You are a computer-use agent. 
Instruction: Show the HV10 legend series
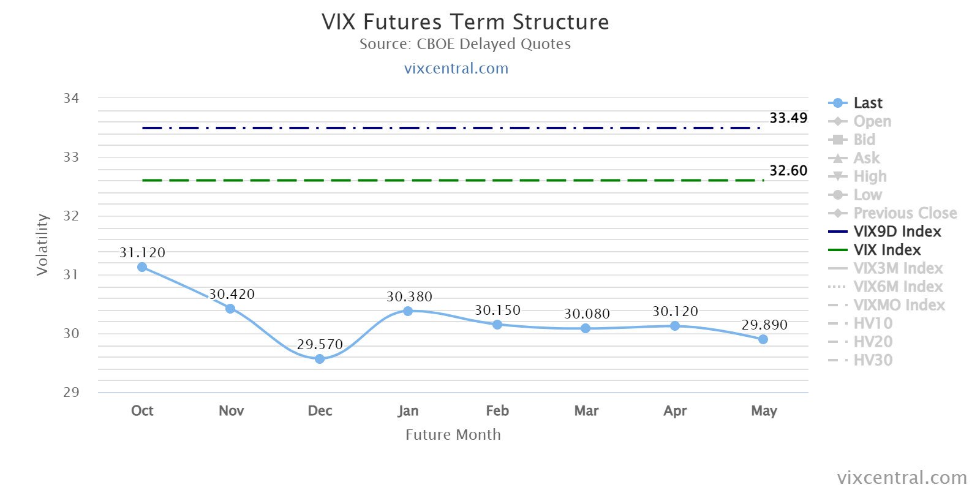tap(860, 323)
